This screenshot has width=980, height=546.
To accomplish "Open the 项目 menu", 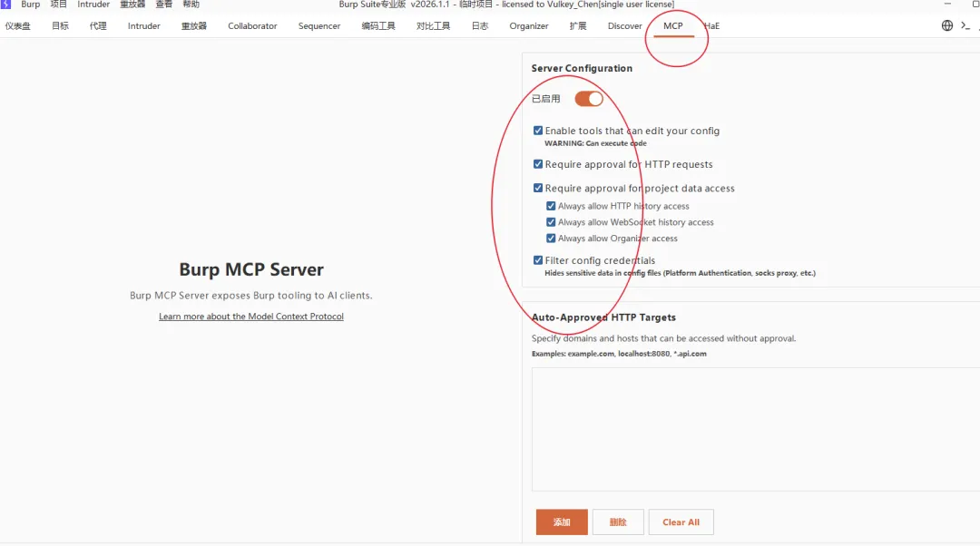I will click(x=59, y=5).
